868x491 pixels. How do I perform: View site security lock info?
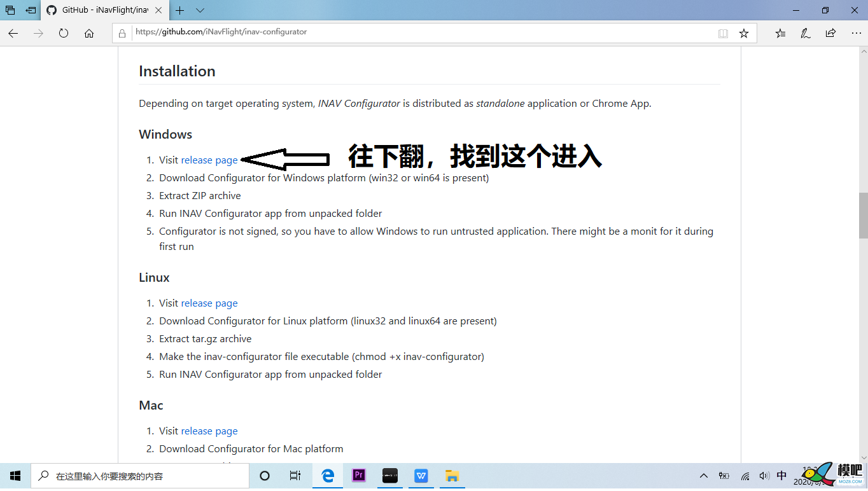click(123, 33)
